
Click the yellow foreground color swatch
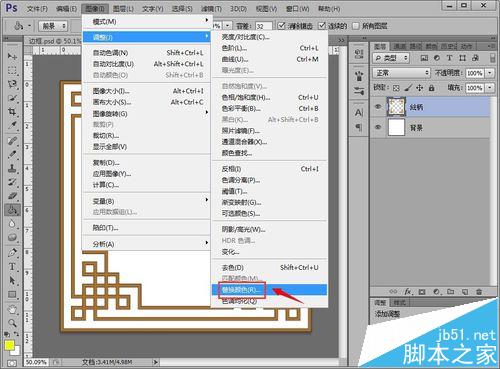[x=9, y=345]
